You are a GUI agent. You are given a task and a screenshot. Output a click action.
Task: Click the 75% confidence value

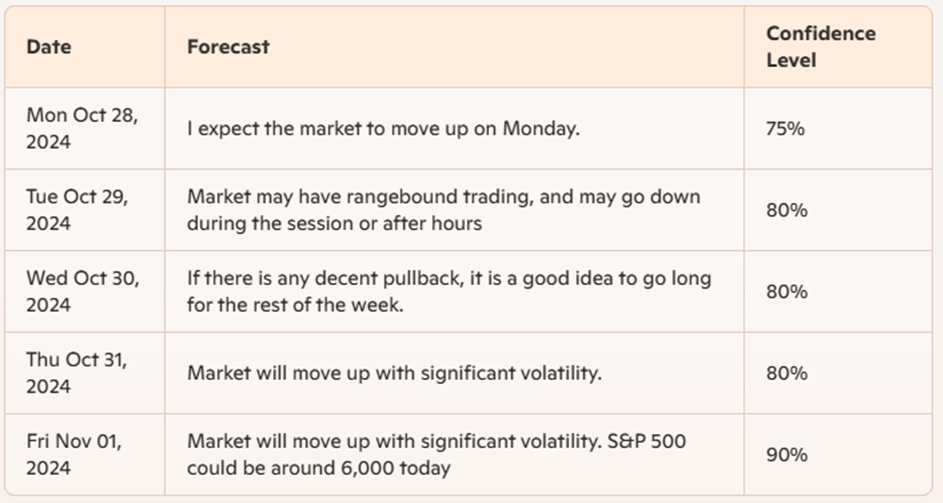[785, 129]
